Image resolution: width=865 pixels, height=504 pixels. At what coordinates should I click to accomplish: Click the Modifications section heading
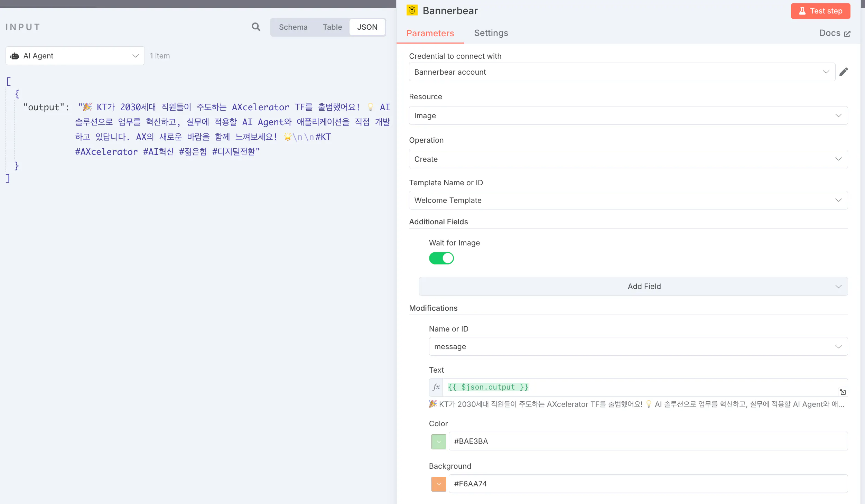pyautogui.click(x=433, y=308)
